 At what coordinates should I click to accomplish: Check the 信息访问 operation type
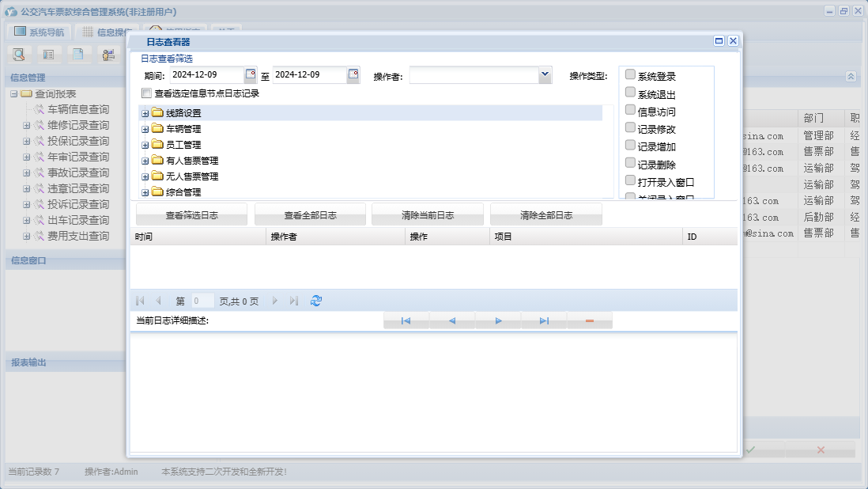click(x=630, y=110)
